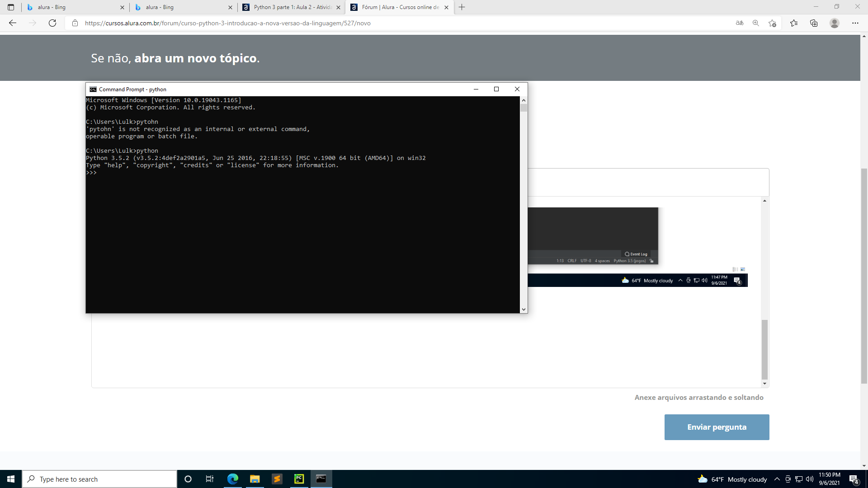
Task: Click the Refresh page icon
Action: [x=52, y=23]
